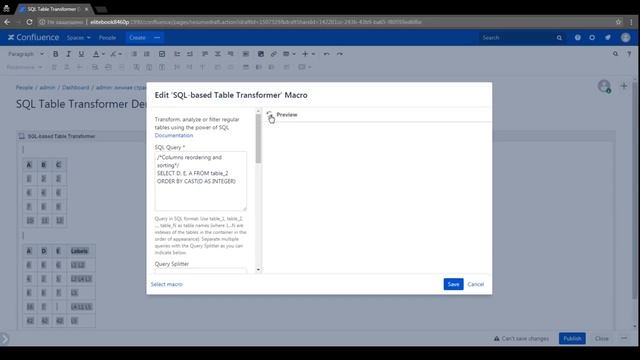The image size is (640, 360).
Task: Click the Confluence logo
Action: 33,38
